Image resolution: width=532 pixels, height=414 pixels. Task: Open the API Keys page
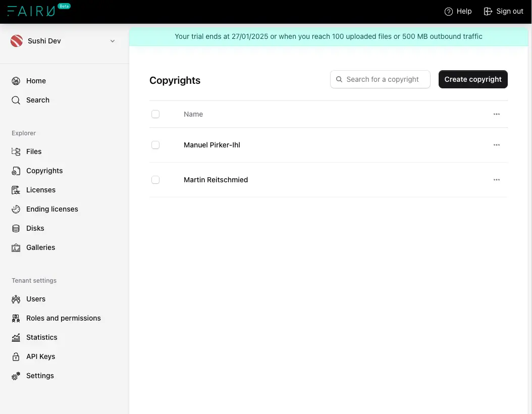pos(40,356)
